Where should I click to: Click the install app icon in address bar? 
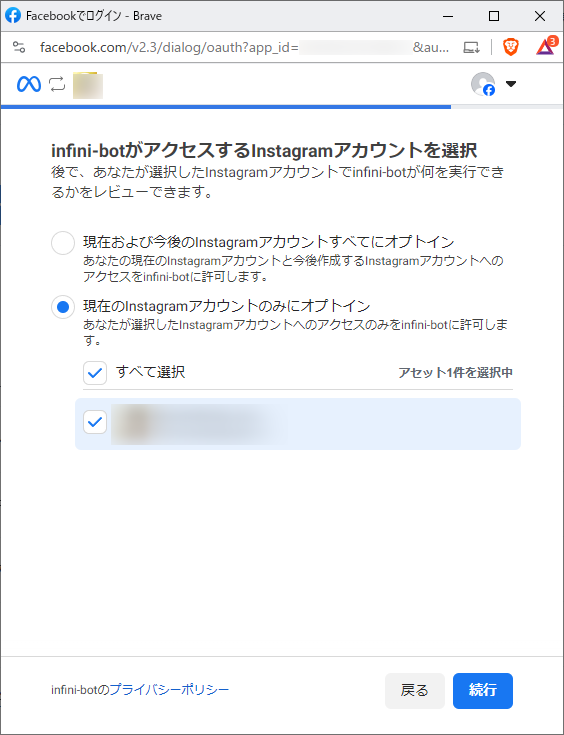tap(471, 47)
